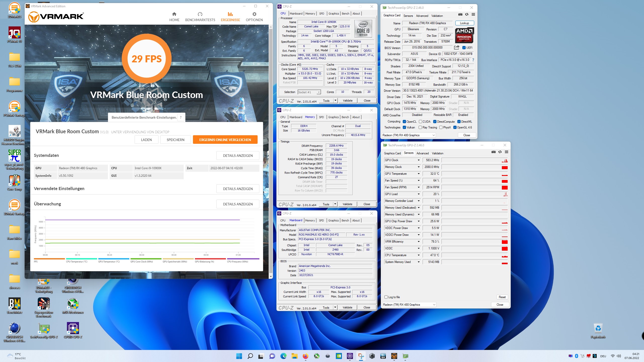Image resolution: width=644 pixels, height=362 pixels.
Task: Click the VRMark window vertical scrollbar
Action: click(x=271, y=151)
